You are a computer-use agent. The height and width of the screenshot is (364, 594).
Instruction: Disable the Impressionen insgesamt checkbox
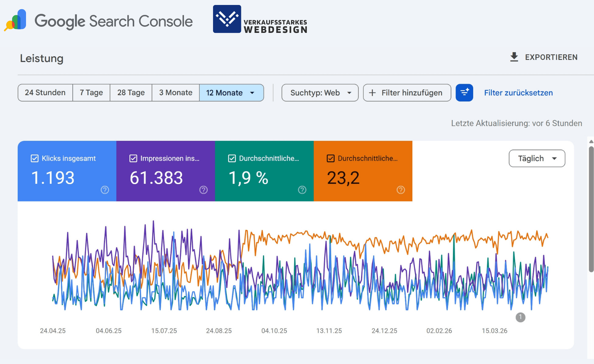[133, 158]
